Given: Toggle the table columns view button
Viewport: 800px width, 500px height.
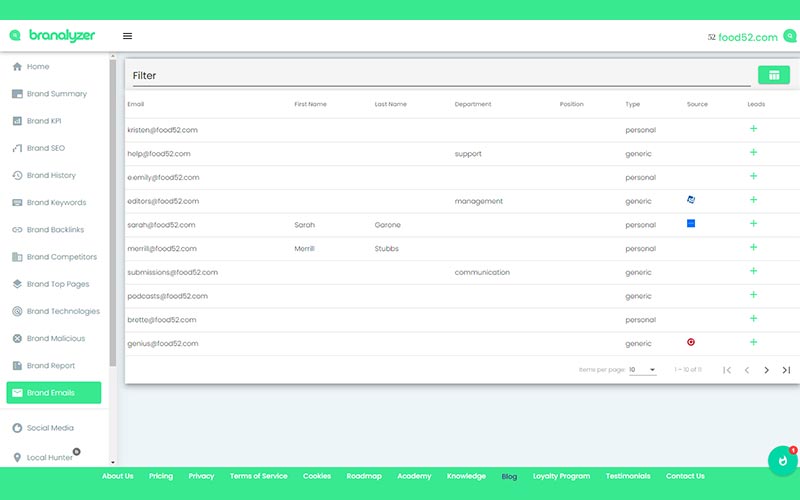Looking at the screenshot, I should (x=773, y=75).
